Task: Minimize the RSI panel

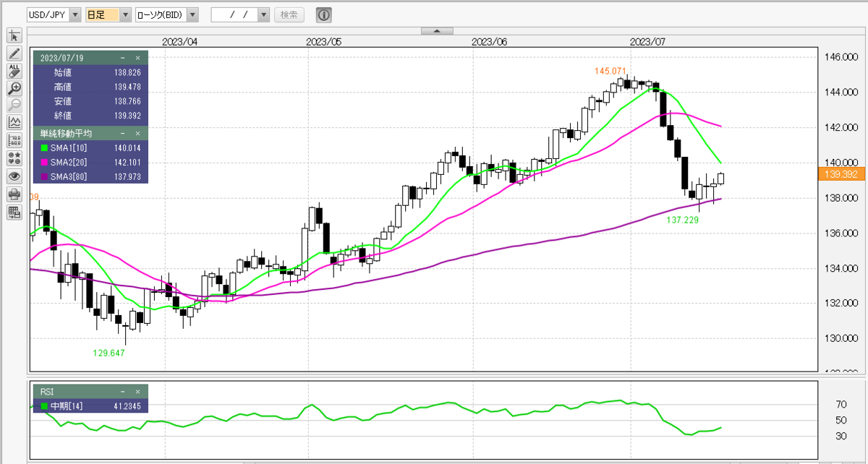Action: pyautogui.click(x=123, y=392)
